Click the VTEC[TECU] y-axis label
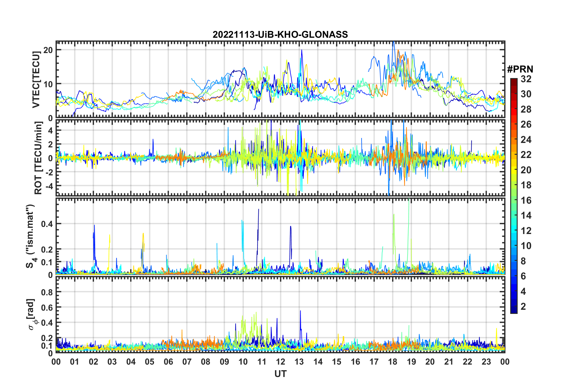 (36, 80)
